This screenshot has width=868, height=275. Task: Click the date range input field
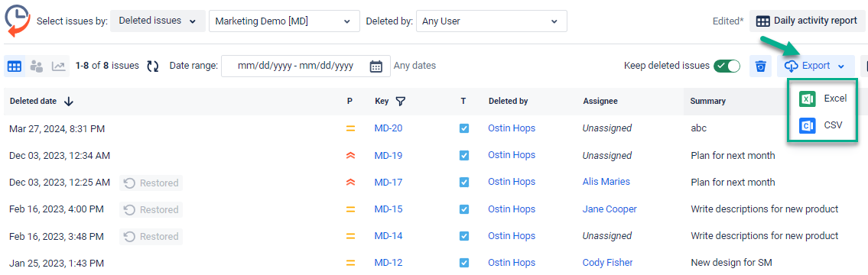(306, 66)
